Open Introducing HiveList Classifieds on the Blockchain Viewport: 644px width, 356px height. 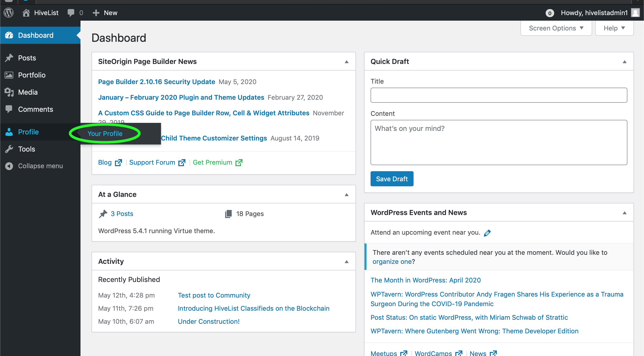click(x=254, y=308)
